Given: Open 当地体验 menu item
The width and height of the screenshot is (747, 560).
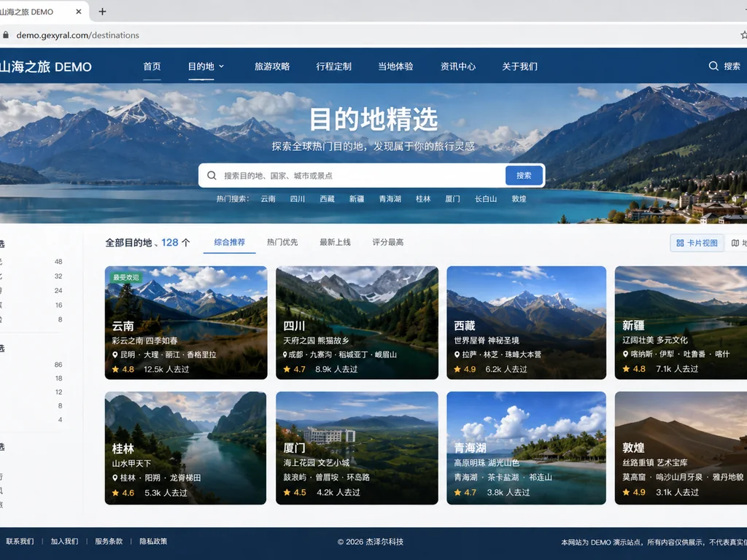Looking at the screenshot, I should tap(395, 66).
